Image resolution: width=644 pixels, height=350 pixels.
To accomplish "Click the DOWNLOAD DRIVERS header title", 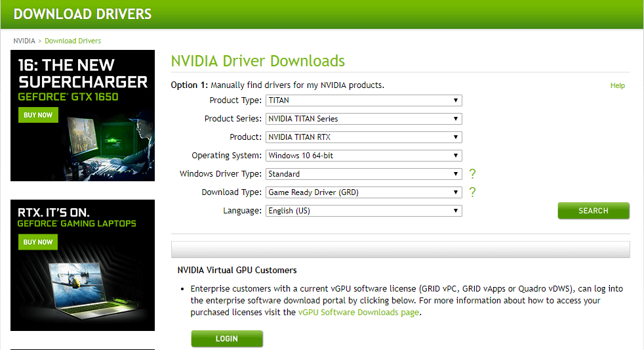I will 83,14.
